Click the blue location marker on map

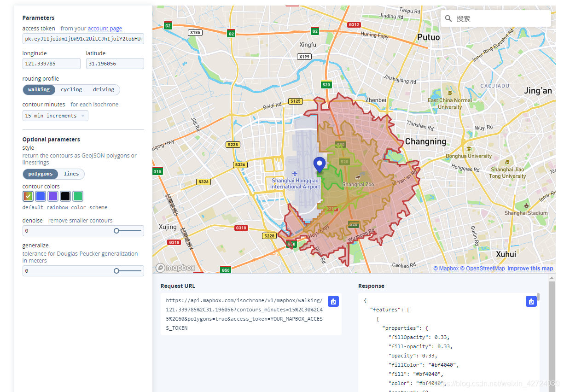[x=319, y=165]
